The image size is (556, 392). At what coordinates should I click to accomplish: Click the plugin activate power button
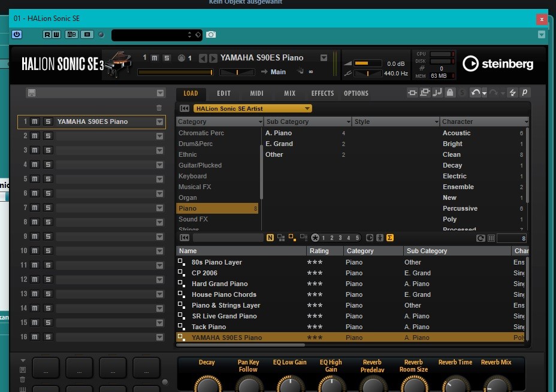coord(17,35)
